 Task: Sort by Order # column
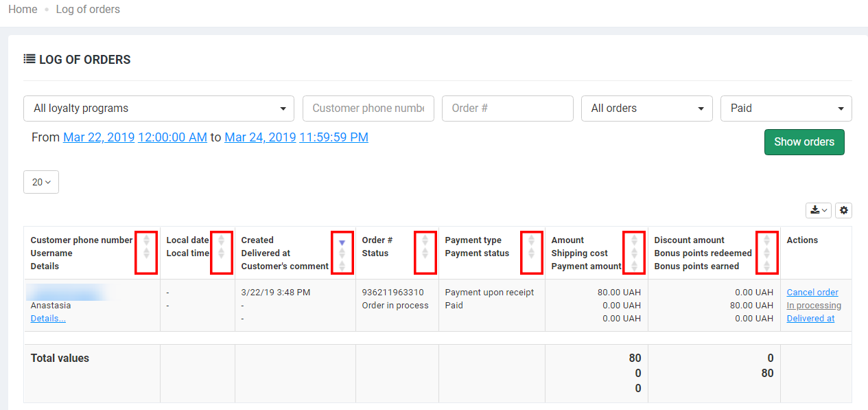pos(425,240)
